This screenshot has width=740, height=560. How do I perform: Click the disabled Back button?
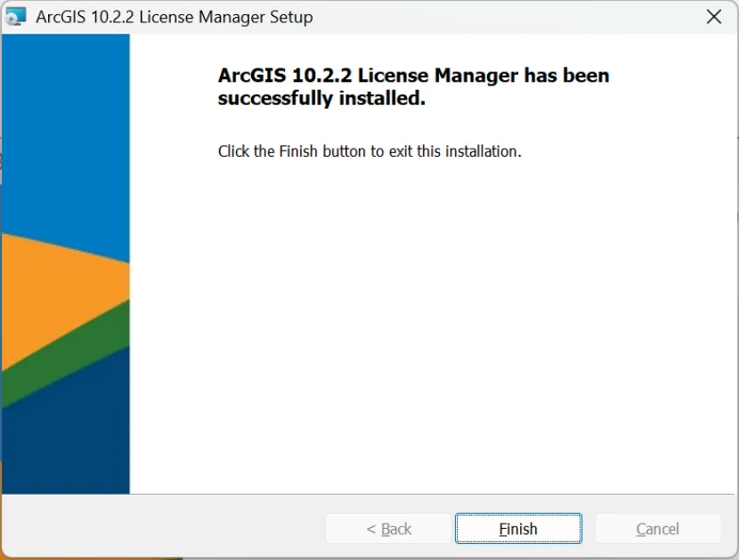coord(388,528)
